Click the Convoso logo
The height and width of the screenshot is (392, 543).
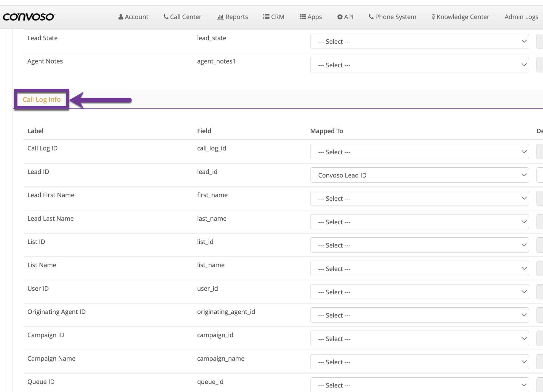click(x=29, y=17)
